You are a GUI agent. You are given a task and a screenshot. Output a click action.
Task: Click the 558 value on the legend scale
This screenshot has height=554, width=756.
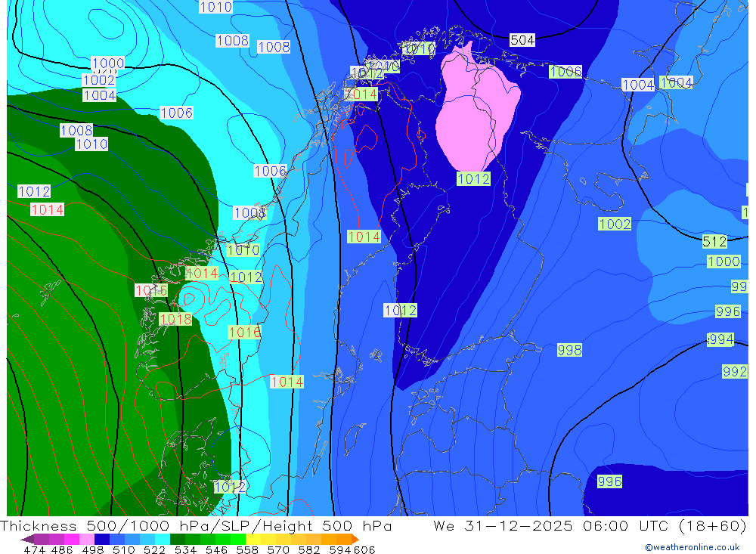pyautogui.click(x=247, y=549)
